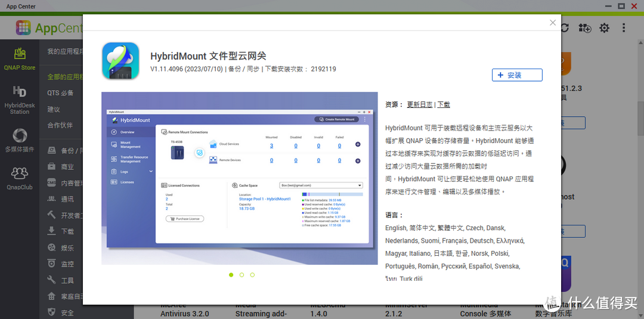Open the 多媒体插件 section
Viewport: 644px width, 319px height.
tap(19, 140)
